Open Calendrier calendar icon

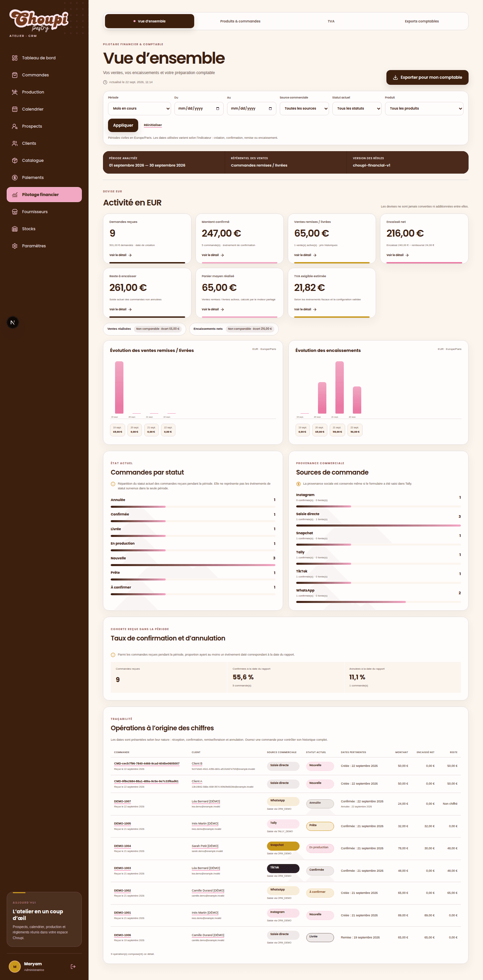pyautogui.click(x=14, y=109)
